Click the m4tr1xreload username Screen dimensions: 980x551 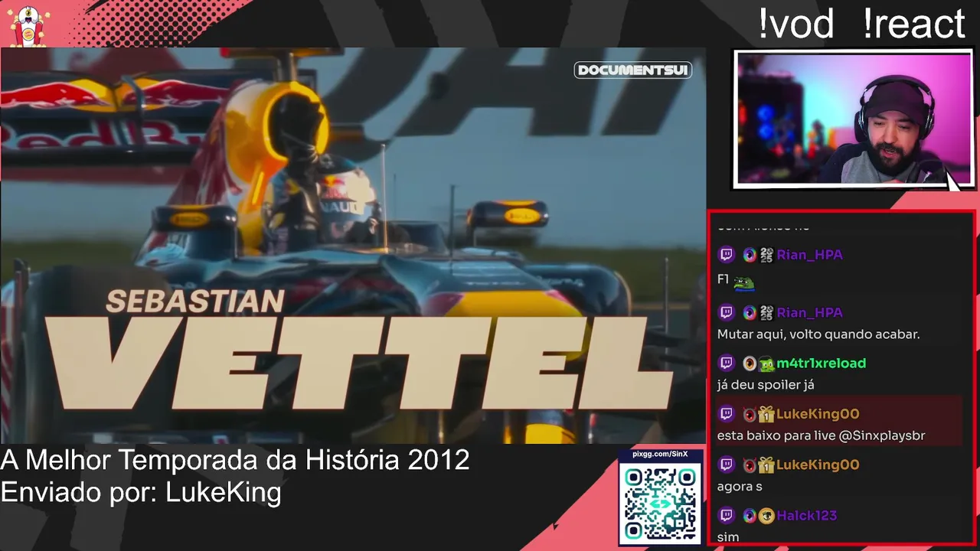click(821, 364)
